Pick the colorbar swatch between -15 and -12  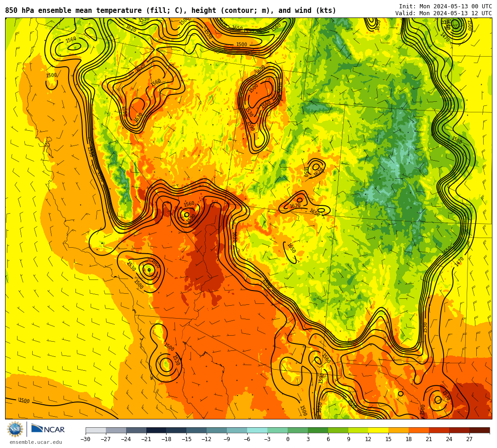pyautogui.click(x=197, y=430)
